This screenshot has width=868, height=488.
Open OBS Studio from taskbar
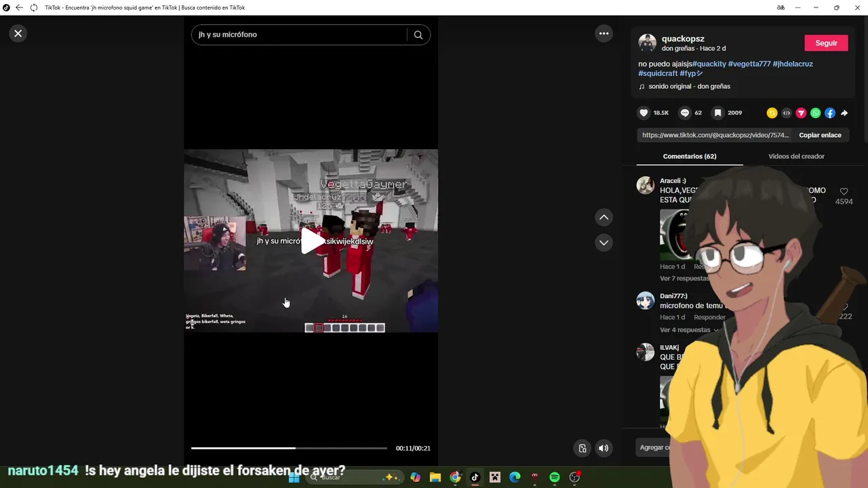[x=575, y=477]
